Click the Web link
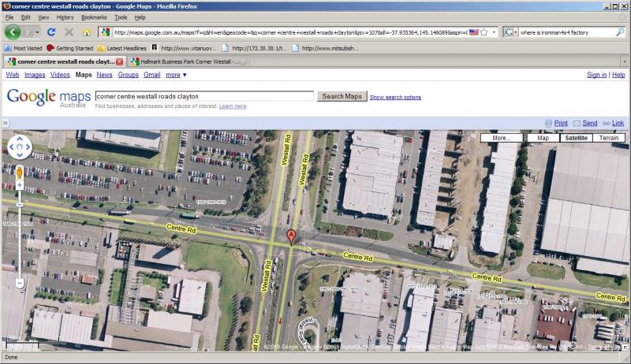Screen dimensions: 631x364 13,75
